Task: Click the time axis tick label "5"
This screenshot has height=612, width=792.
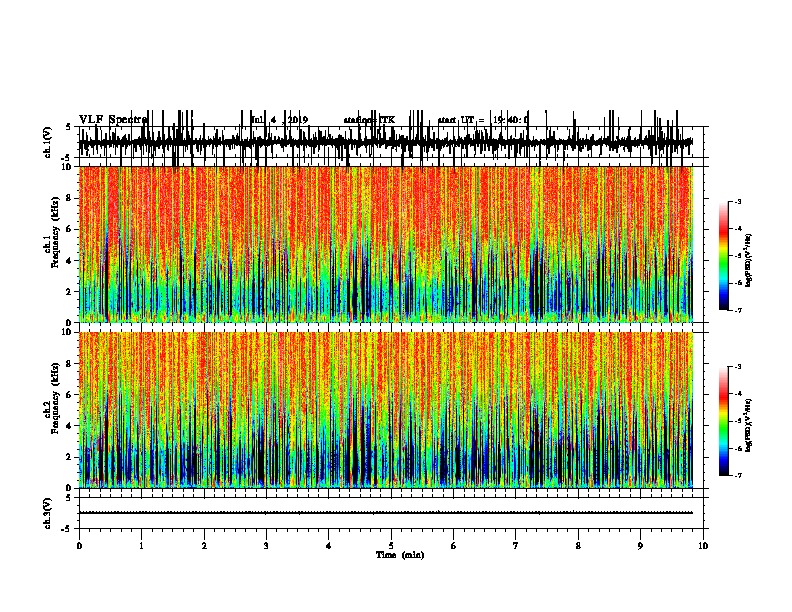Action: point(391,545)
